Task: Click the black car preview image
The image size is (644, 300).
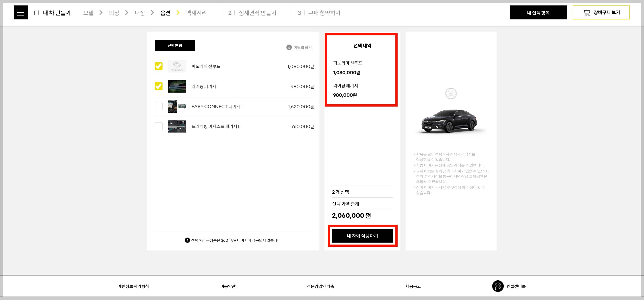Action: (x=449, y=121)
